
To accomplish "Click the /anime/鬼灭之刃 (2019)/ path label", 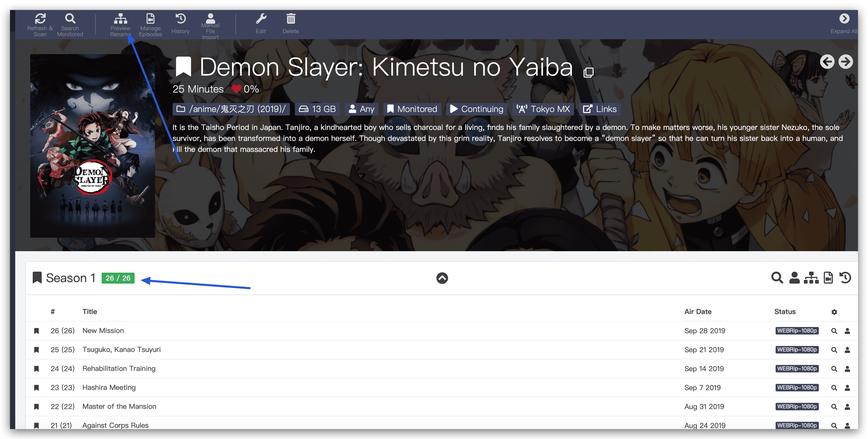I will pos(231,109).
